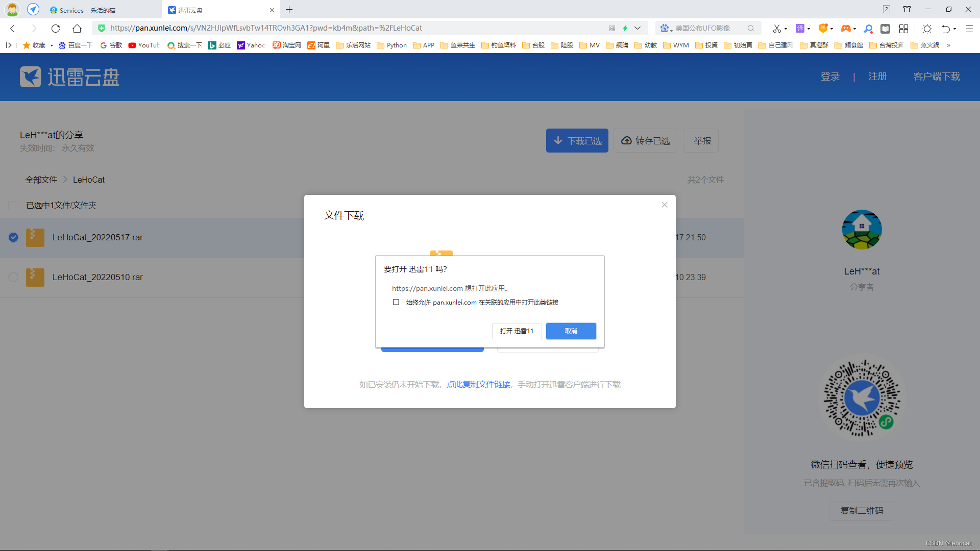Select LeHoCat_20220510.rar radio circle
Screen dimensions: 980x551
point(13,277)
